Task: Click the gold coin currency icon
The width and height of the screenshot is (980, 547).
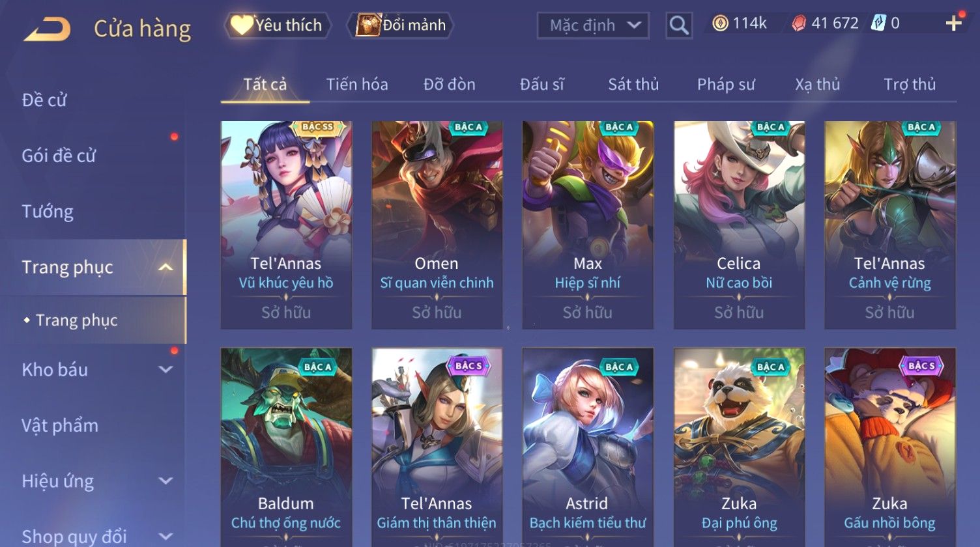Action: [x=720, y=23]
